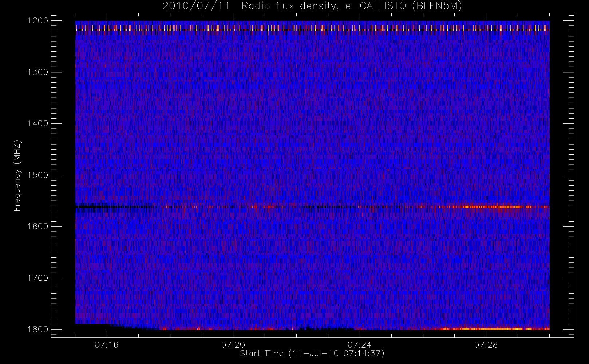Image resolution: width=589 pixels, height=364 pixels.
Task: Click the 07:24 time tick label
Action: click(x=359, y=345)
